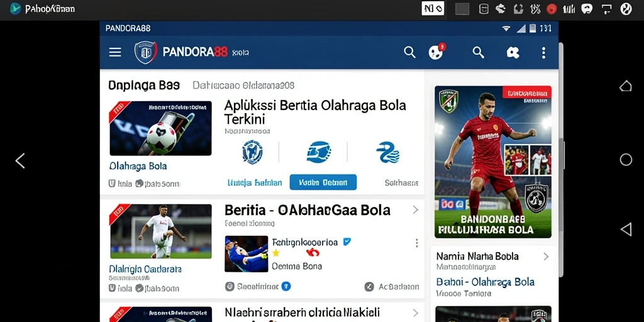Image resolution: width=644 pixels, height=322 pixels.
Task: Click the screen-cast icon in the top bar
Action: pyautogui.click(x=607, y=9)
